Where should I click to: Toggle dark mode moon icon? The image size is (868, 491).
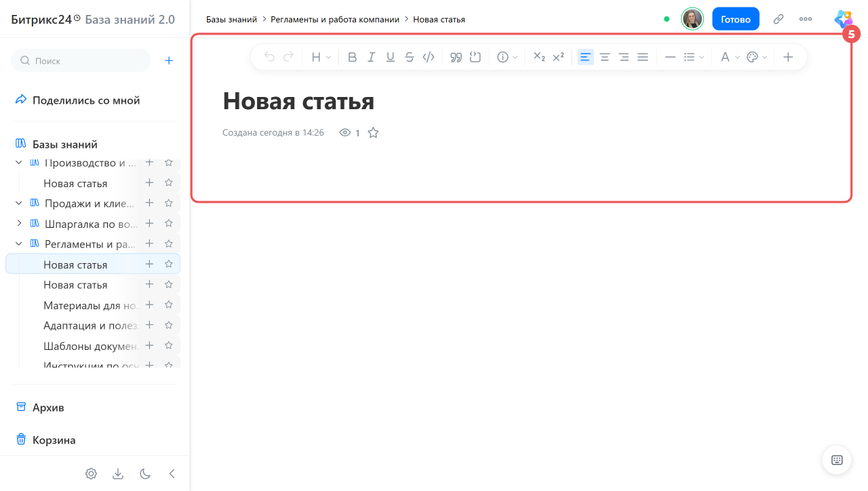tap(144, 473)
